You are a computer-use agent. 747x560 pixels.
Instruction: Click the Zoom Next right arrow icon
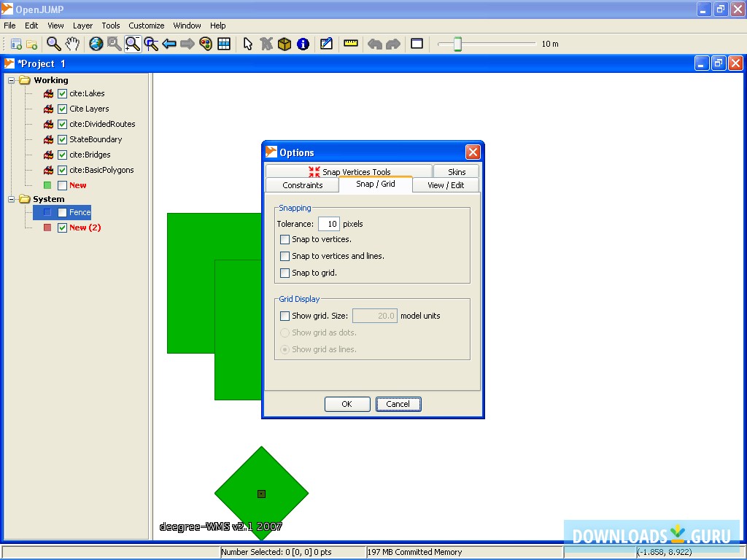click(x=187, y=44)
